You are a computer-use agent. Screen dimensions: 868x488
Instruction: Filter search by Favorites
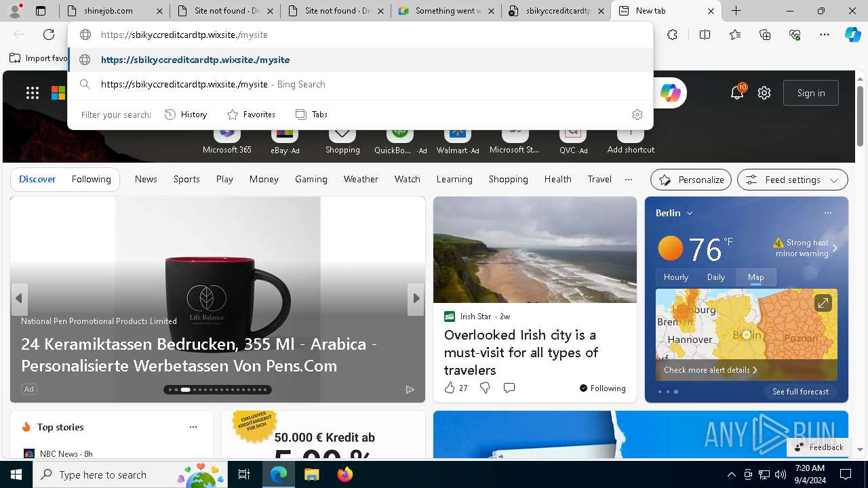point(251,115)
